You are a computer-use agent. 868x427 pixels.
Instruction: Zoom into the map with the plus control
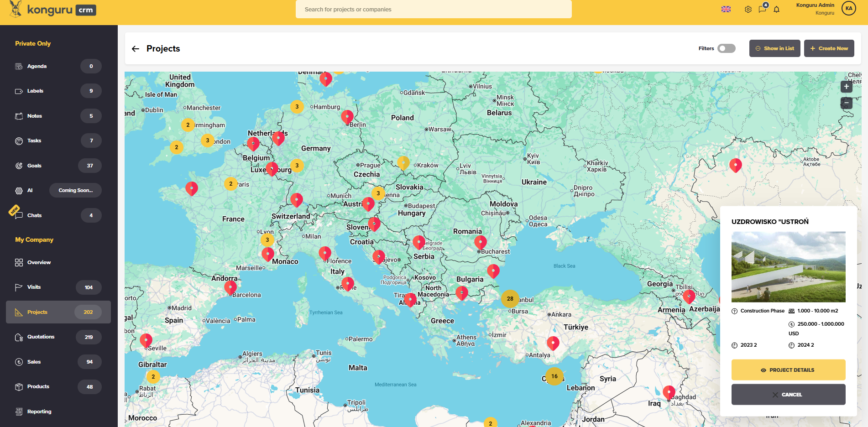click(847, 87)
